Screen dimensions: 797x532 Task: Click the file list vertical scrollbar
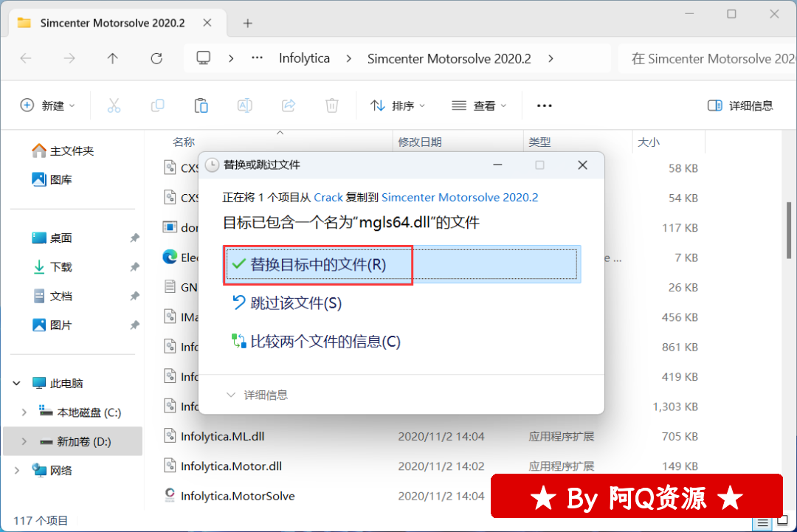tap(789, 230)
